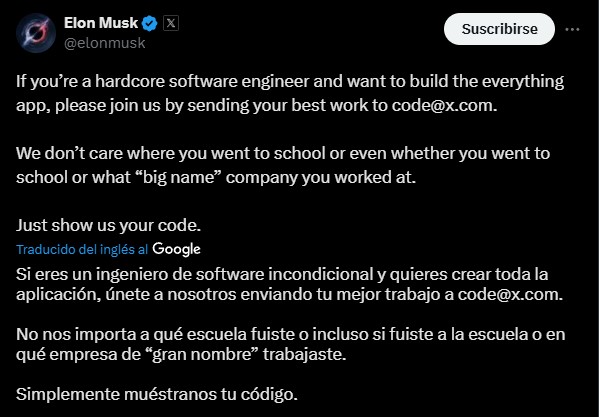This screenshot has height=417, width=599.
Task: Click the blue verified checkmark badge
Action: (x=149, y=24)
